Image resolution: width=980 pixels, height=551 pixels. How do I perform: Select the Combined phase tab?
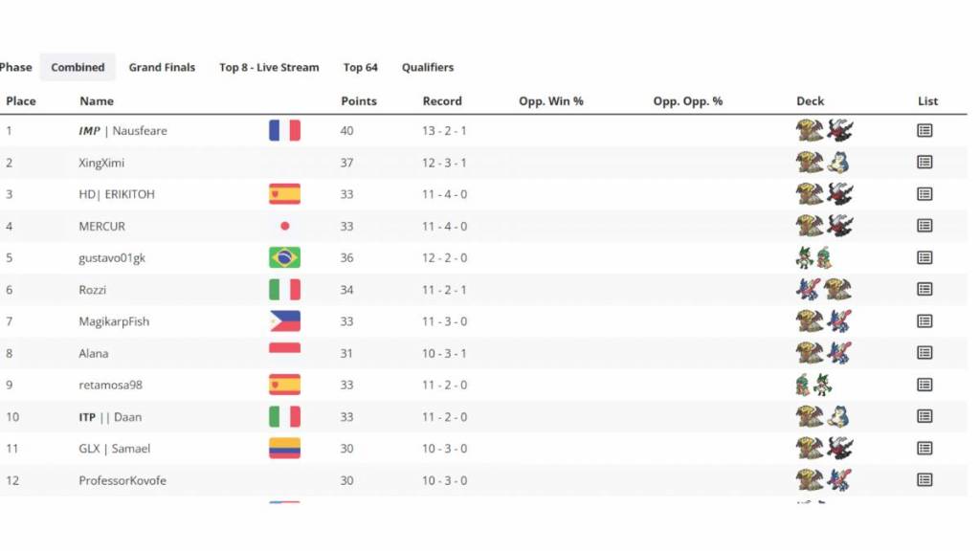pyautogui.click(x=78, y=67)
